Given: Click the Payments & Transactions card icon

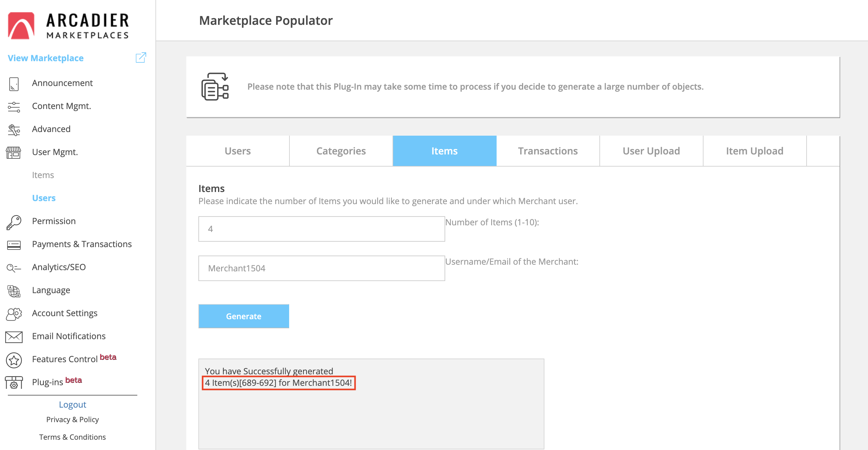Looking at the screenshot, I should (x=14, y=245).
